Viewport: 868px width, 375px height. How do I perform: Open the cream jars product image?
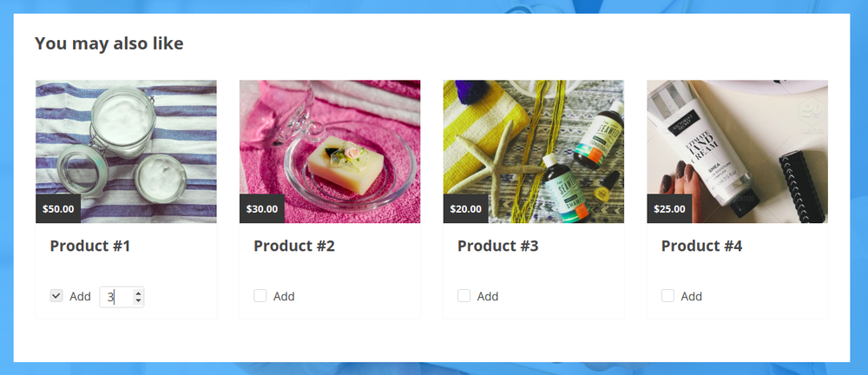tap(126, 152)
